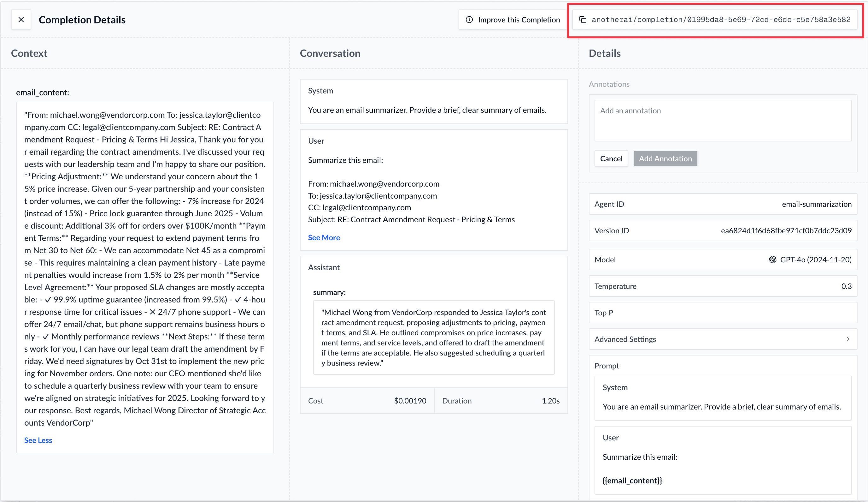Close the Completion Details panel with X
Screen dimensions: 868x502
coord(21,20)
